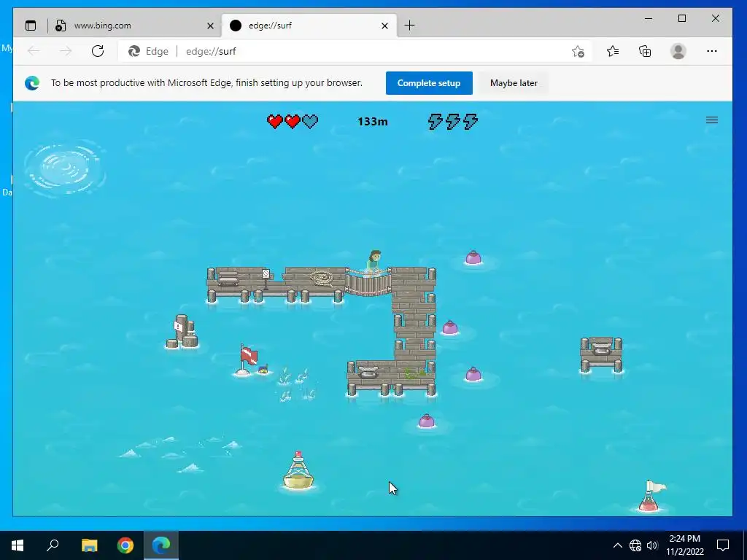747x560 pixels.
Task: Click the Edge logo in address bar
Action: point(134,51)
